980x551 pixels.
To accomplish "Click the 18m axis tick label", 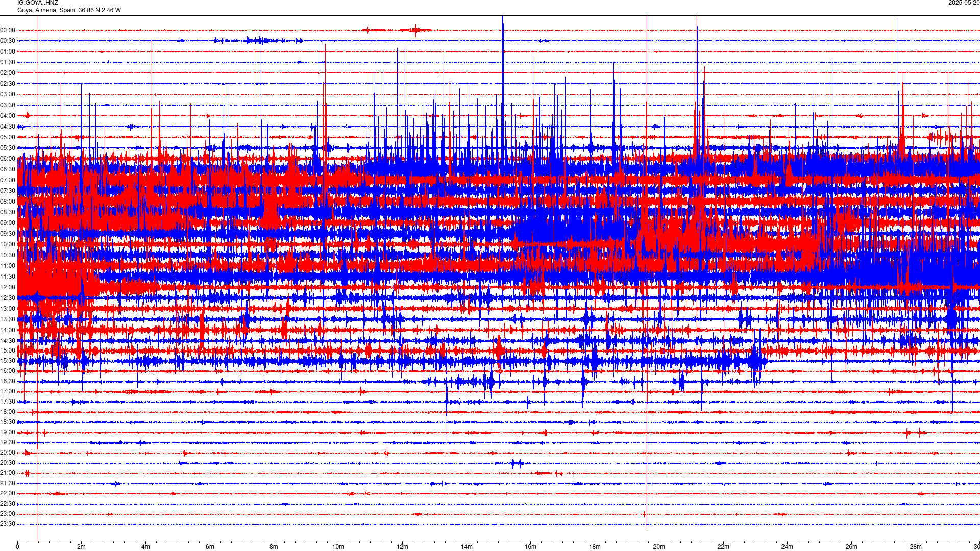I will (595, 547).
